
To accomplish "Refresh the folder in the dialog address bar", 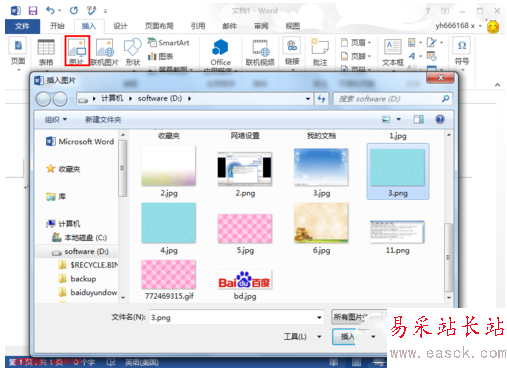I will coord(321,99).
